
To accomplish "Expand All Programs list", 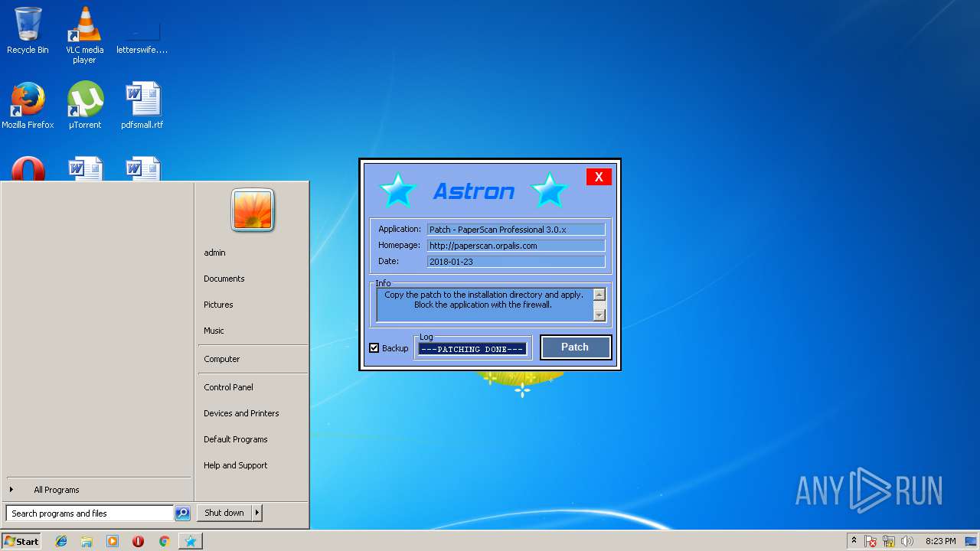I will (x=56, y=490).
